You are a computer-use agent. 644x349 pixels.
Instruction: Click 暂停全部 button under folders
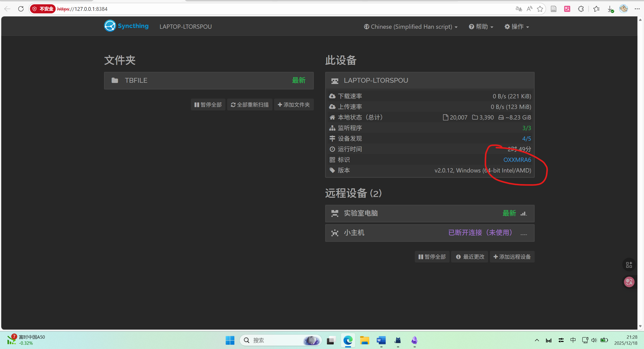[x=208, y=105]
